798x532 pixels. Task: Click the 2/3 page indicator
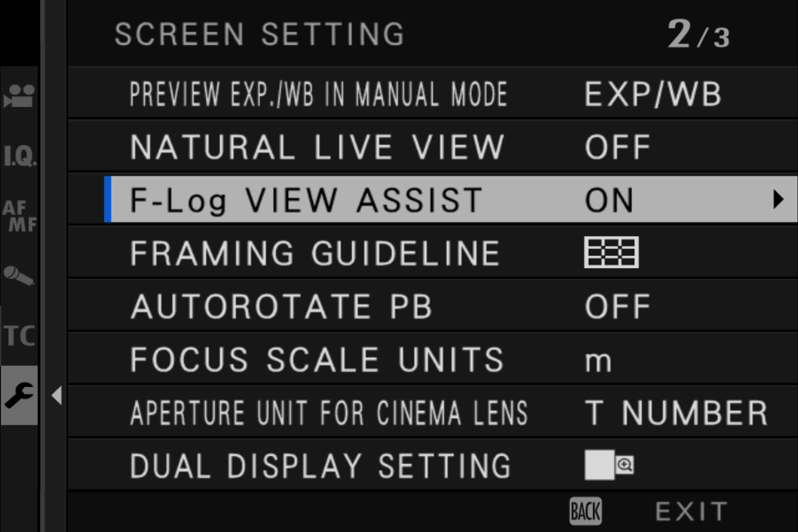pyautogui.click(x=698, y=34)
